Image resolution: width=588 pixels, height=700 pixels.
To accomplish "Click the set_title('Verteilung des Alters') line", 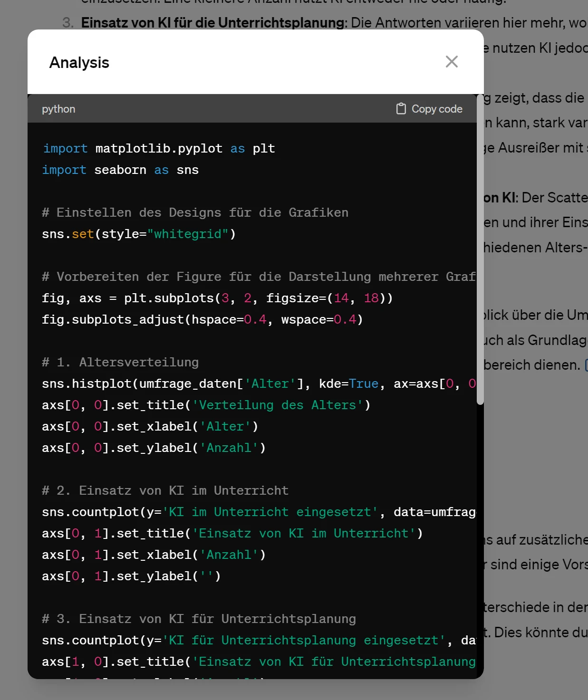I will pos(206,405).
